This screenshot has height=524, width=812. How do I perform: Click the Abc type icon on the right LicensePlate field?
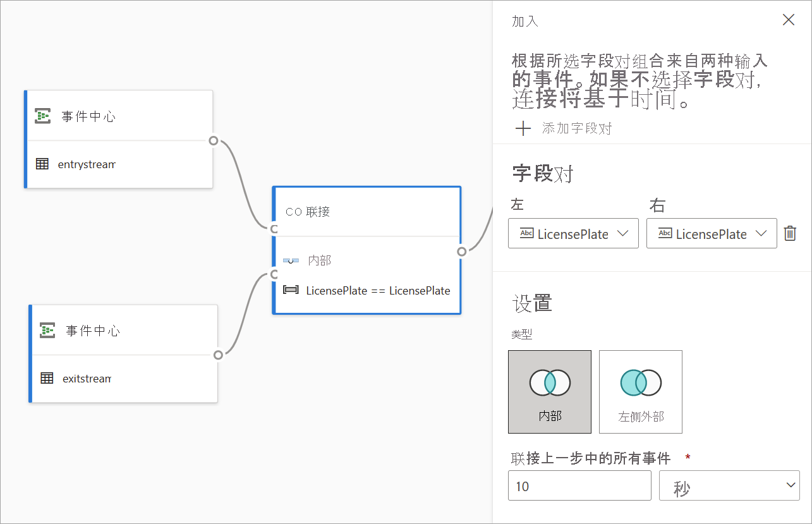664,233
